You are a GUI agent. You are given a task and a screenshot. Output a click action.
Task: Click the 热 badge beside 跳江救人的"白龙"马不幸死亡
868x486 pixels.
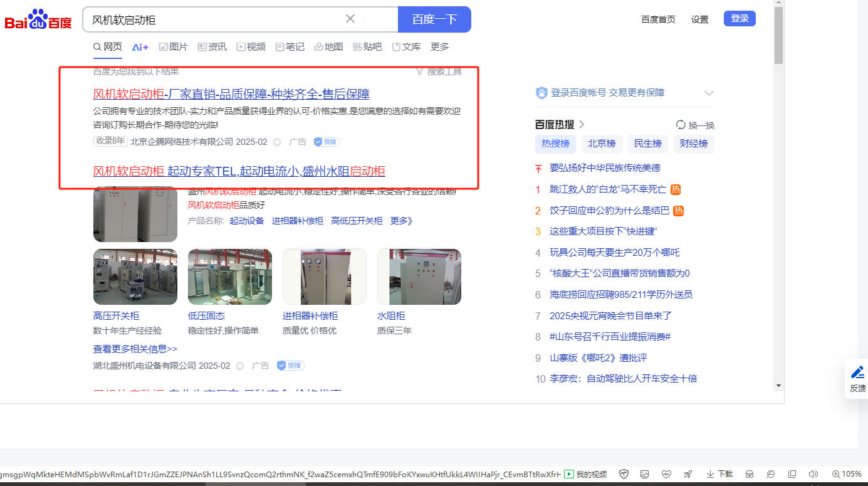(676, 189)
